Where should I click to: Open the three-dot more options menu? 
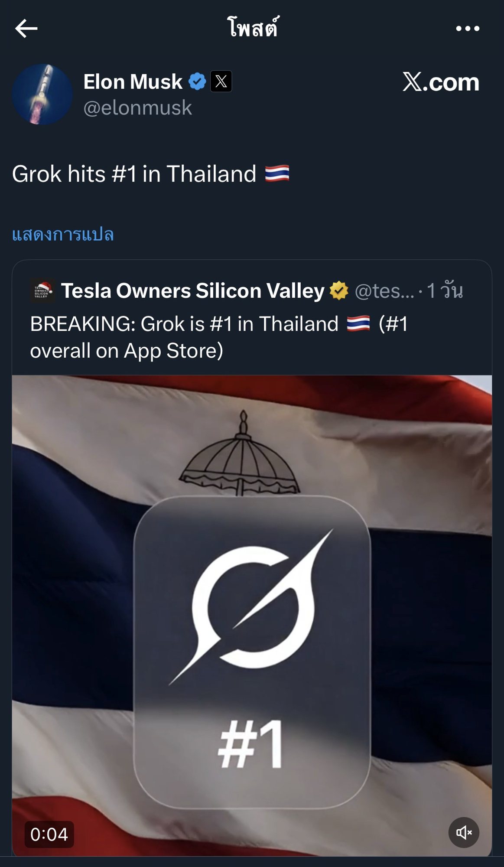(x=468, y=29)
